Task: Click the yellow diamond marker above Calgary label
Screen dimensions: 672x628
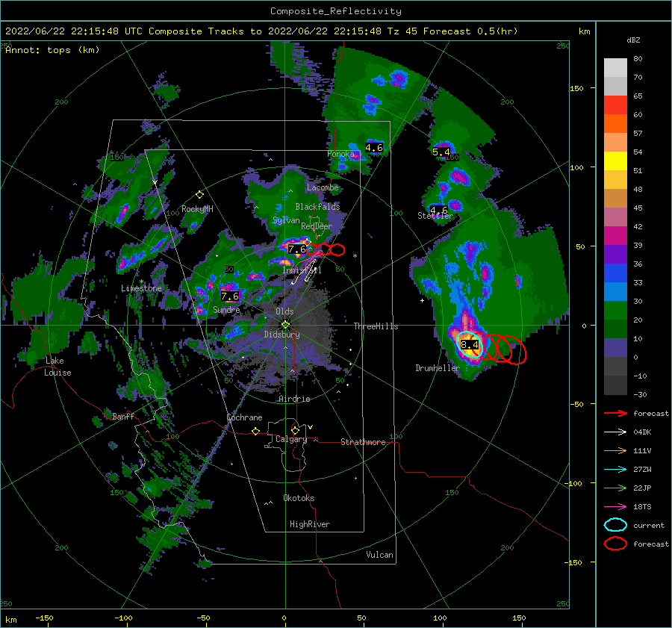Action: [x=295, y=430]
